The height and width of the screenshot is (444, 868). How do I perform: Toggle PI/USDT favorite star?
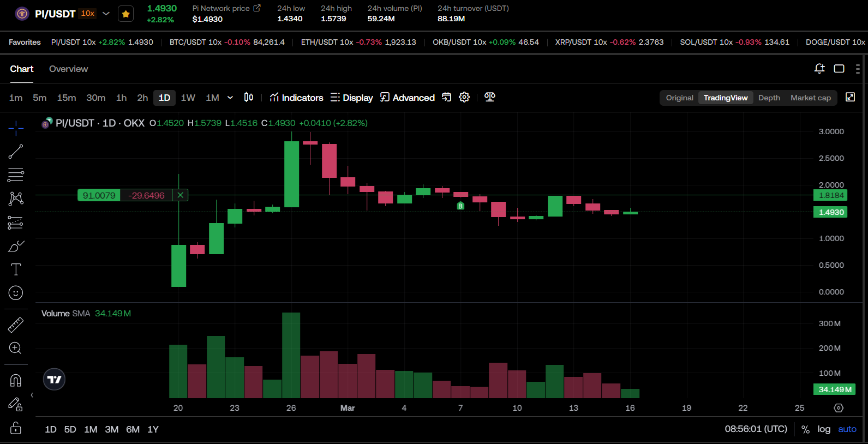pos(125,14)
